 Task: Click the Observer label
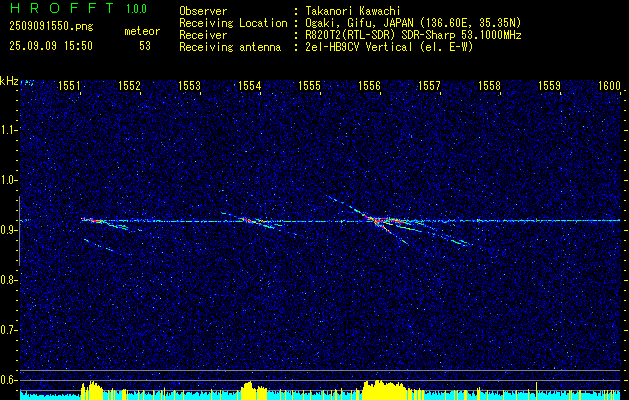click(203, 11)
